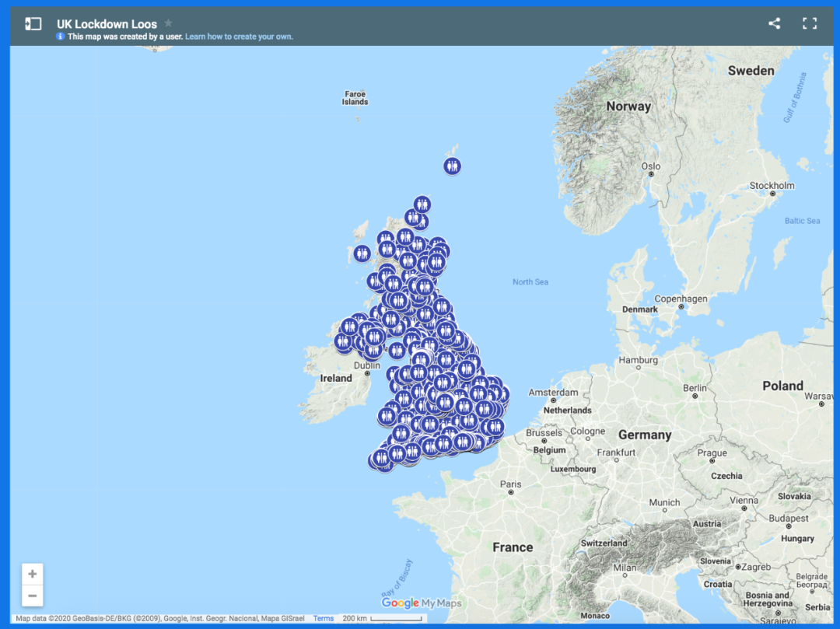Click the Sweden country label
This screenshot has height=629, width=840.
tap(751, 71)
